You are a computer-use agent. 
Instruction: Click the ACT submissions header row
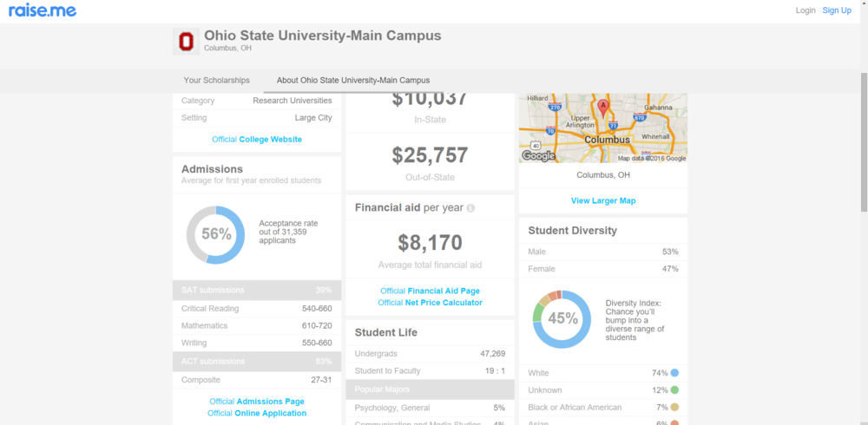257,362
